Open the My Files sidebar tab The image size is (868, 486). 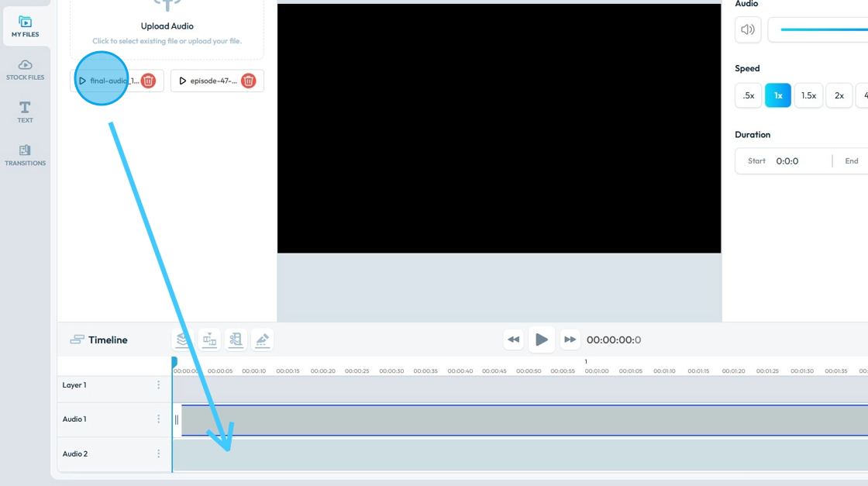(x=25, y=26)
